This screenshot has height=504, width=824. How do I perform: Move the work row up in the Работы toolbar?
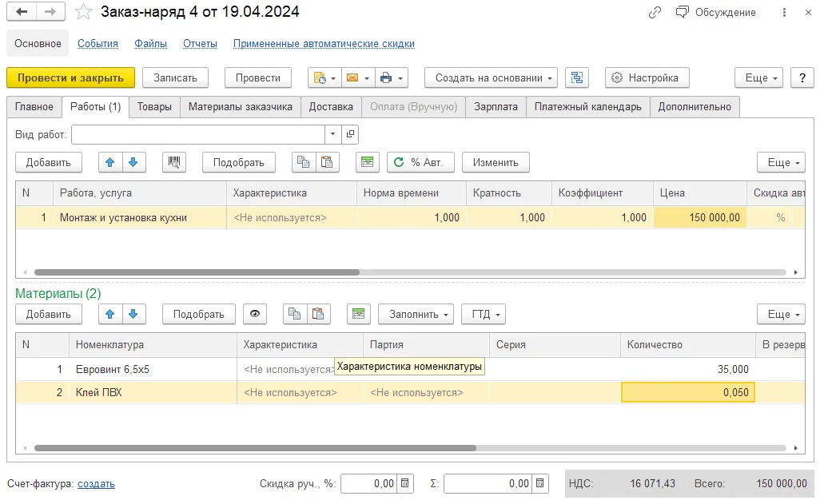[109, 162]
